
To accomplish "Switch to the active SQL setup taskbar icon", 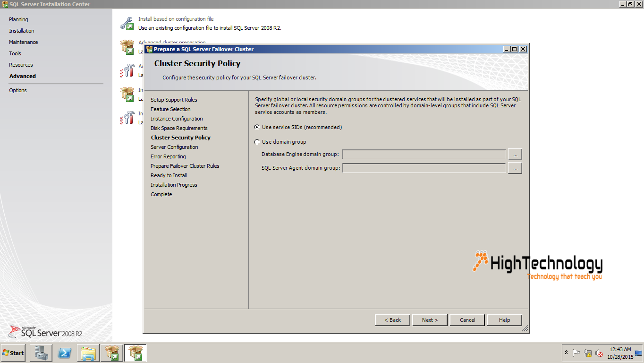I will 136,353.
